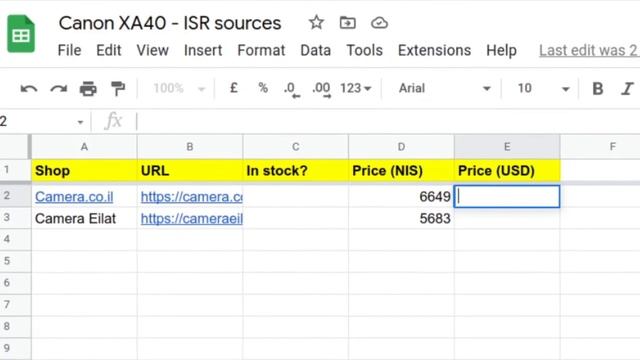Select column A header
The height and width of the screenshot is (360, 640).
click(84, 147)
